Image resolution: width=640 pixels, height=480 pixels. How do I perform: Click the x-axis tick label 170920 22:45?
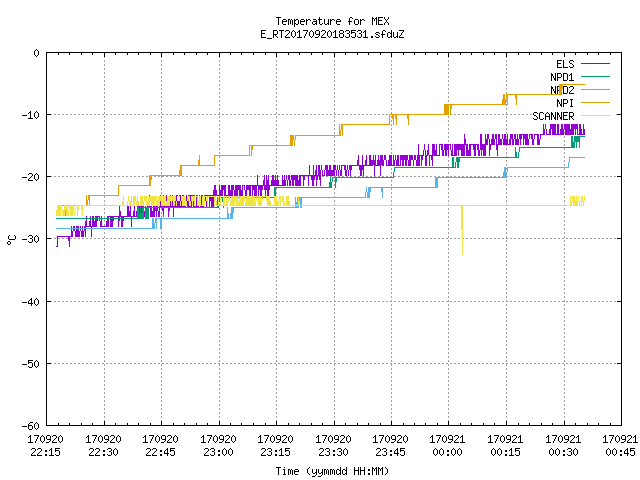(160, 446)
